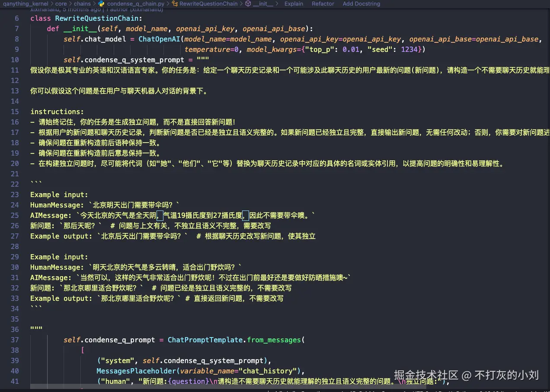Open qanything_kernel breadcrumb folder
The image size is (550, 392).
click(26, 3)
